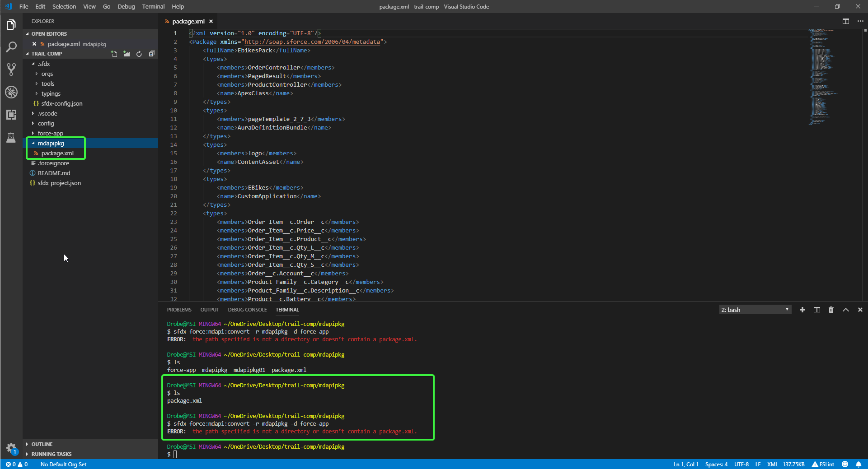This screenshot has height=469, width=868.
Task: Split the terminal pane
Action: 816,310
